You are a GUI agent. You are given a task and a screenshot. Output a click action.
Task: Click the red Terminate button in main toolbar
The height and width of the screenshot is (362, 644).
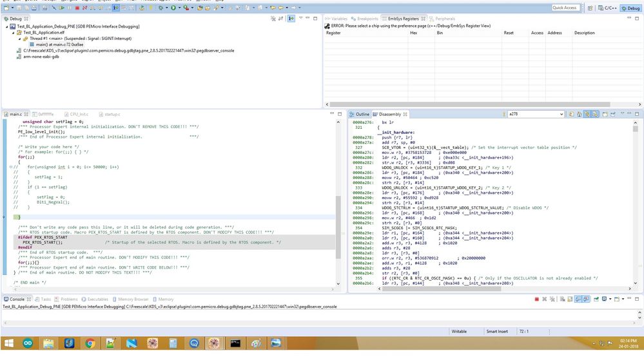(77, 8)
